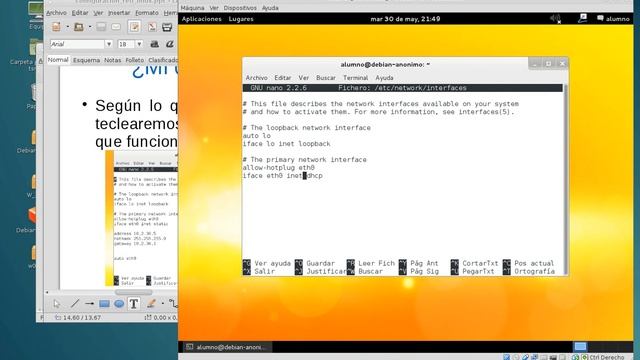Click the date and time clock in panel
This screenshot has height=360, width=640.
[x=405, y=19]
